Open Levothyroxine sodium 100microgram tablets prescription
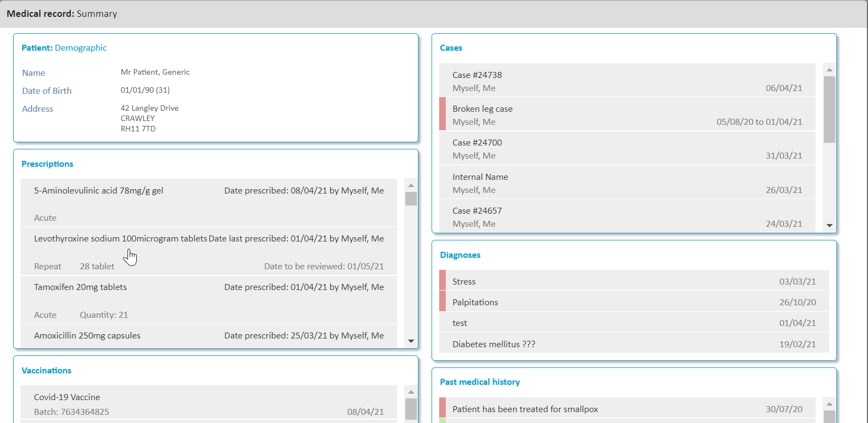This screenshot has width=868, height=423. 120,239
